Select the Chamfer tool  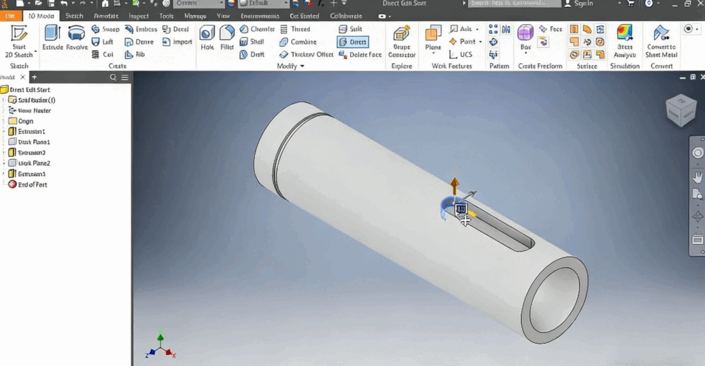(x=257, y=29)
